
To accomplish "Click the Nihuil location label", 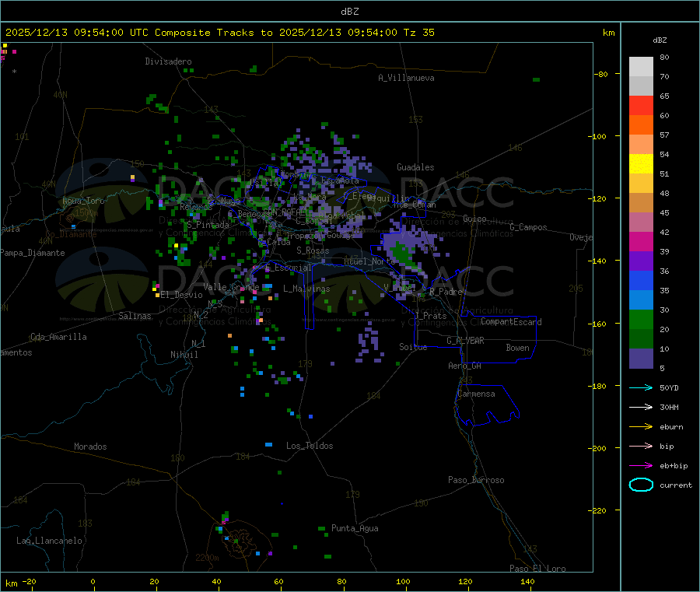I will [184, 355].
